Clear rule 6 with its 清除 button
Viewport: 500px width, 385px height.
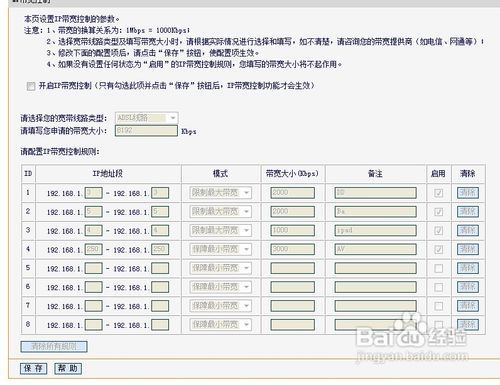[x=468, y=287]
